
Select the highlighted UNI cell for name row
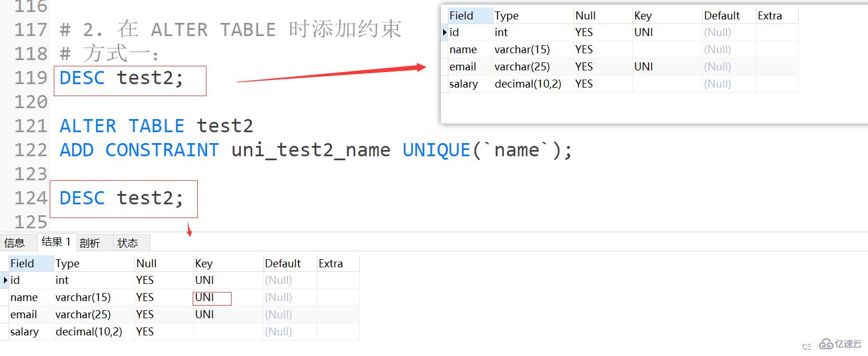coord(212,297)
